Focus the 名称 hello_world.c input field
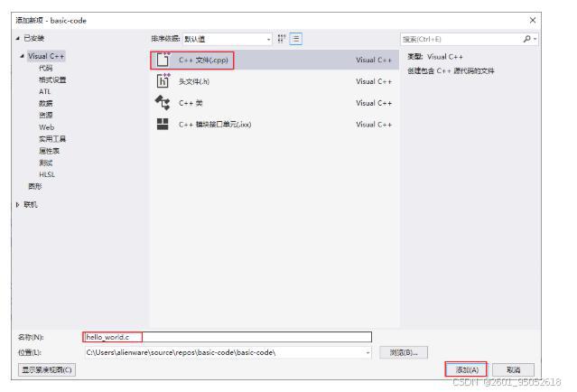 tap(227, 337)
